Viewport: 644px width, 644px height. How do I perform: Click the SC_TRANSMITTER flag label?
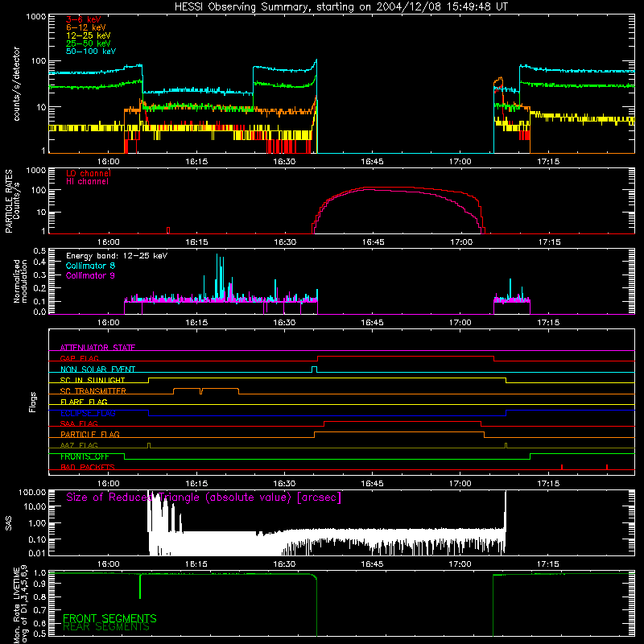click(93, 391)
